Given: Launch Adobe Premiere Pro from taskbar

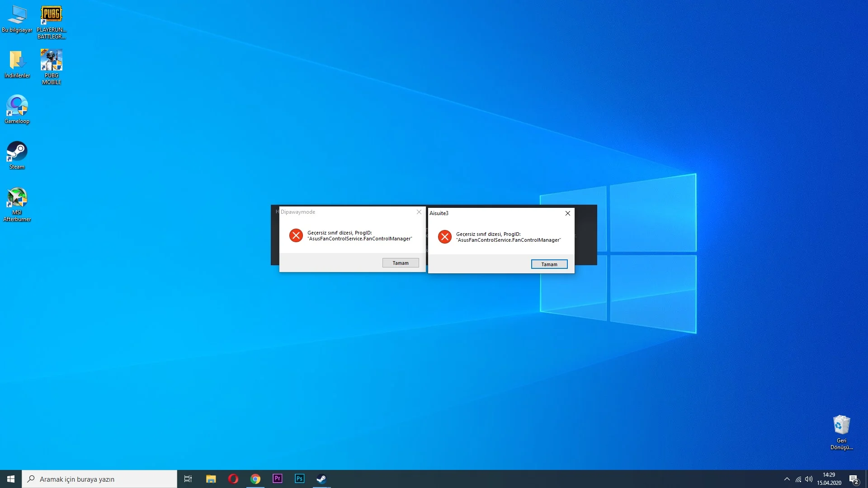Looking at the screenshot, I should (x=278, y=479).
